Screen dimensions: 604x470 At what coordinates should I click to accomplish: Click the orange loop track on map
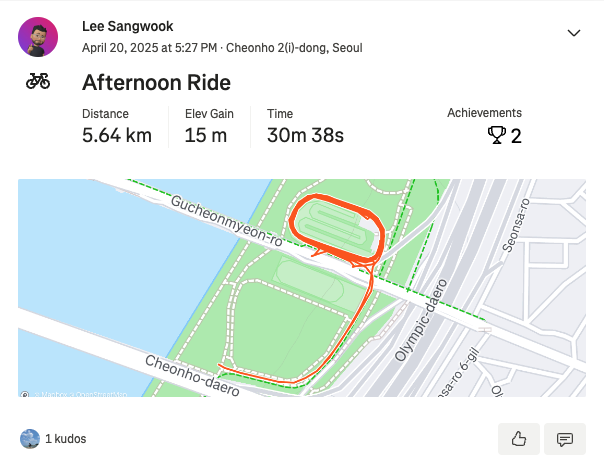(337, 226)
